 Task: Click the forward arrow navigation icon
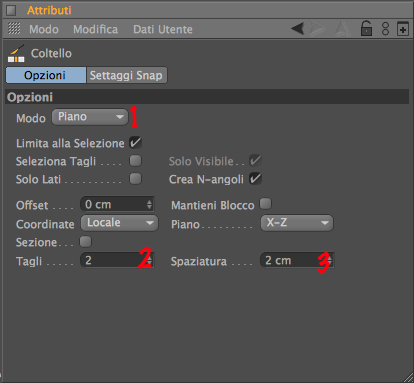point(317,29)
